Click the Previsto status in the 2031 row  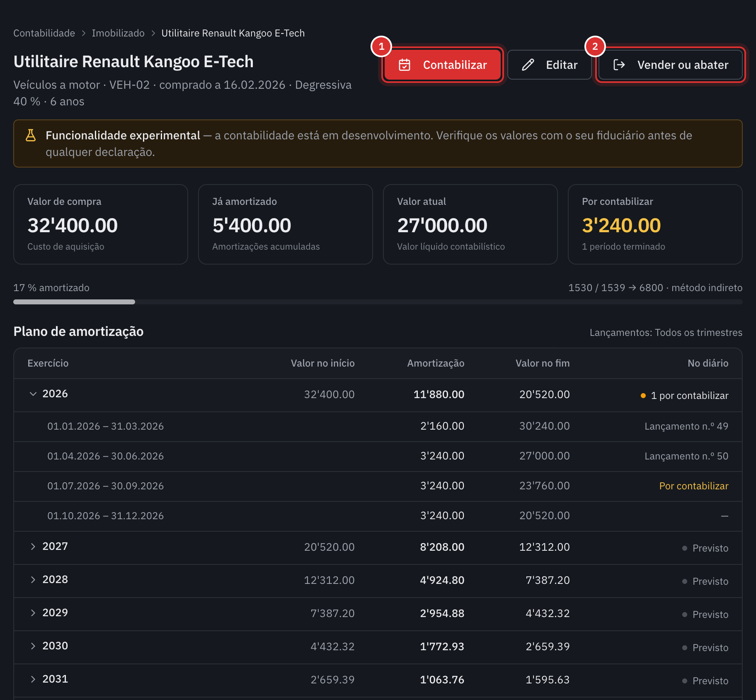(x=705, y=681)
